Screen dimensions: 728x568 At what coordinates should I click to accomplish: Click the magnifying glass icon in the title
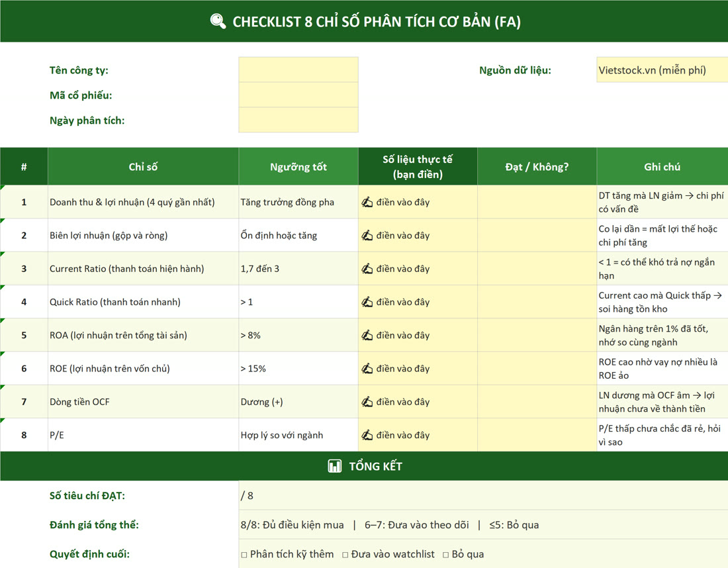[218, 21]
